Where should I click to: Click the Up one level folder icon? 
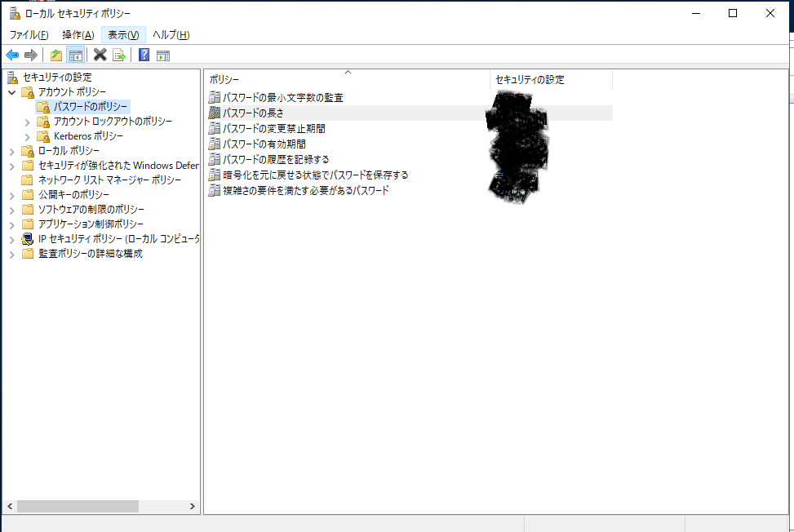point(55,55)
